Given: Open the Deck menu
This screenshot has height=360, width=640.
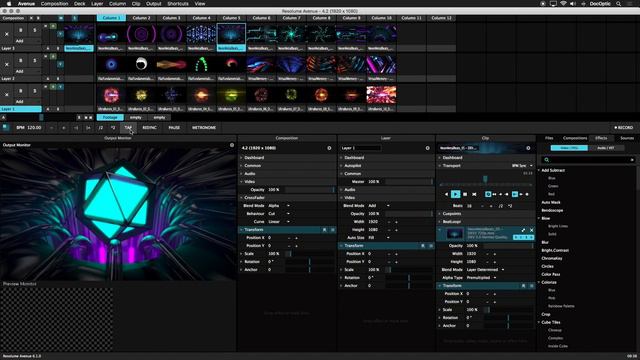Looking at the screenshot, I should tap(80, 4).
